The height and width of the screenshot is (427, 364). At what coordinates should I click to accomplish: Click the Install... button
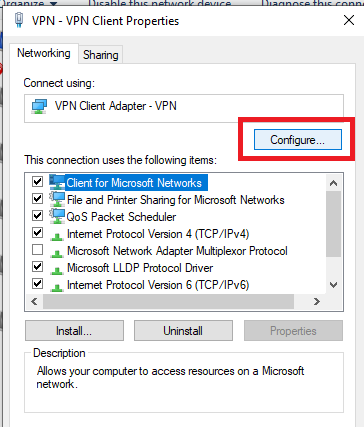[74, 331]
